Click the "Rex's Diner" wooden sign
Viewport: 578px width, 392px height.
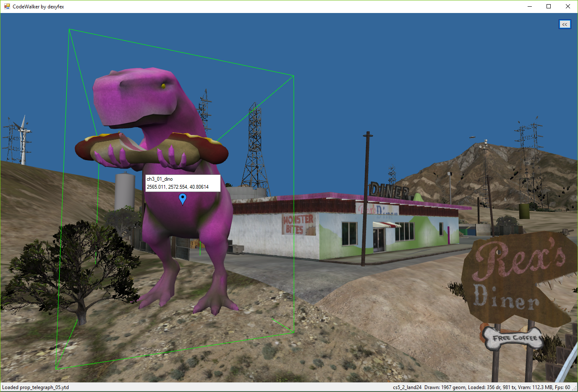coord(518,279)
